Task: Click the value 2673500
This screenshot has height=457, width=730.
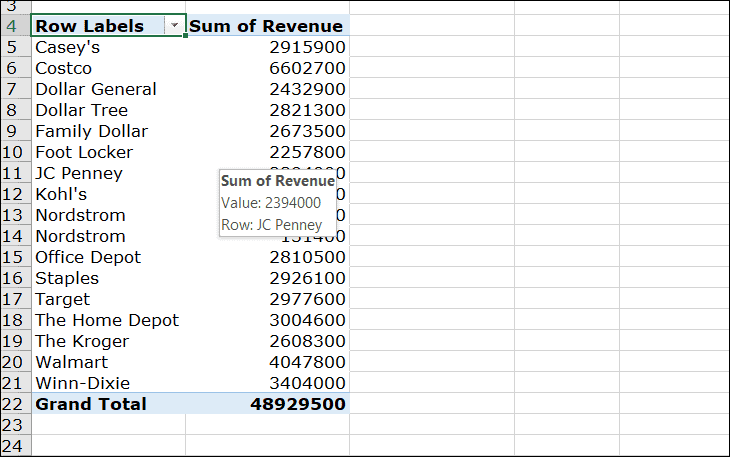Action: tap(307, 131)
